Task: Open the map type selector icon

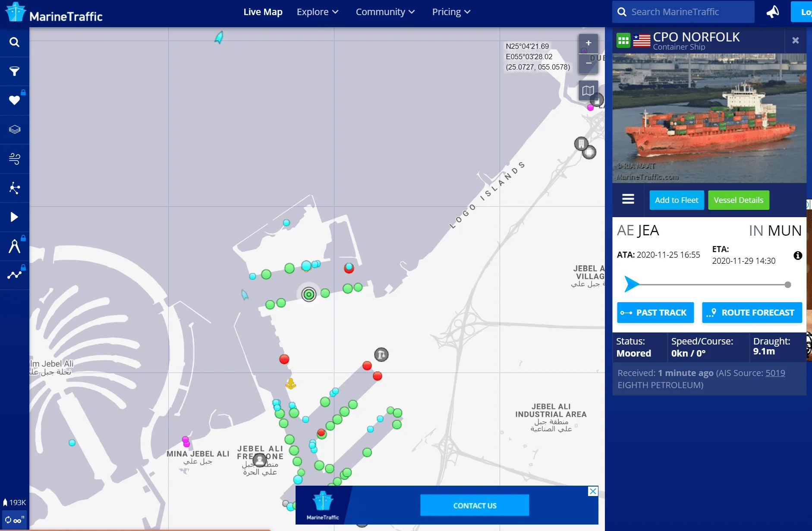Action: tap(588, 91)
